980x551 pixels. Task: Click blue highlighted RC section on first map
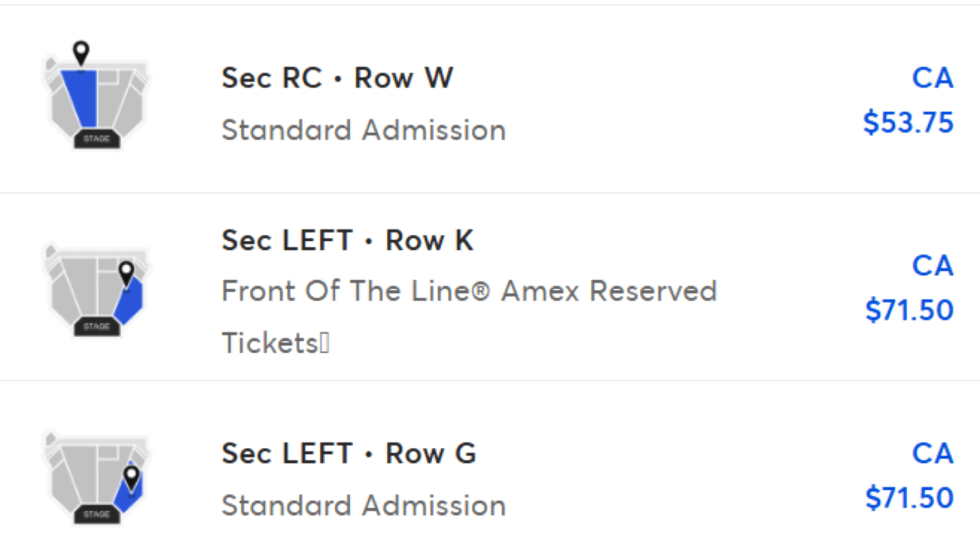[81, 98]
